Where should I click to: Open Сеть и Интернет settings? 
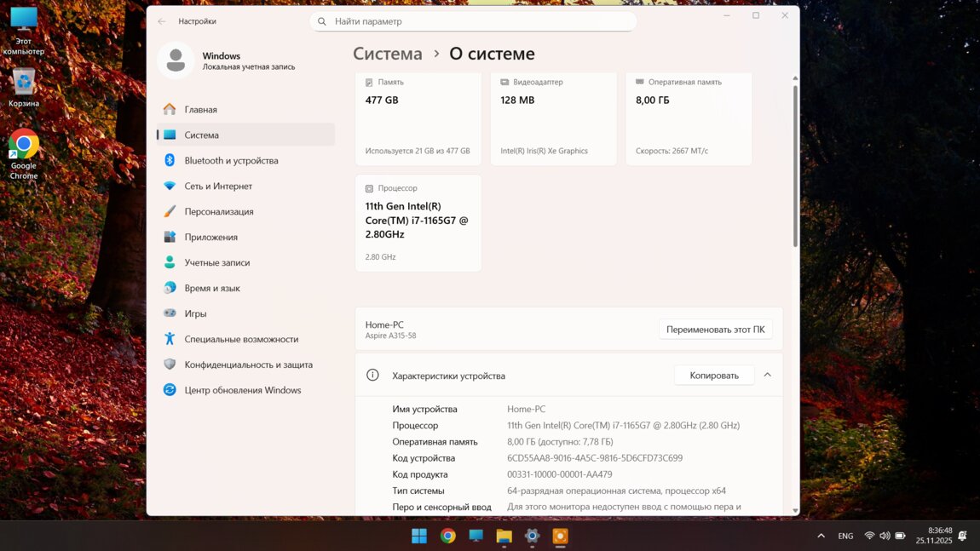pos(218,186)
